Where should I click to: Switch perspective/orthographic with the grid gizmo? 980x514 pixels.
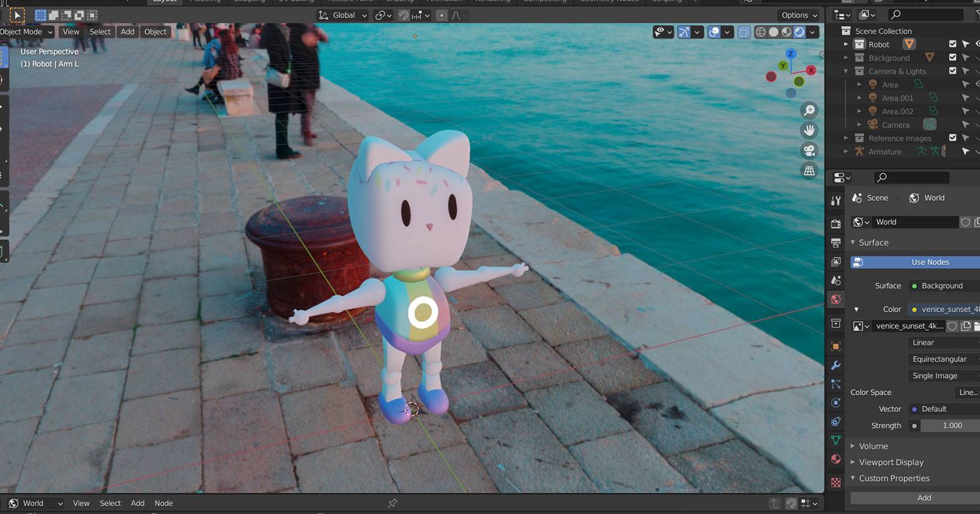coord(809,171)
